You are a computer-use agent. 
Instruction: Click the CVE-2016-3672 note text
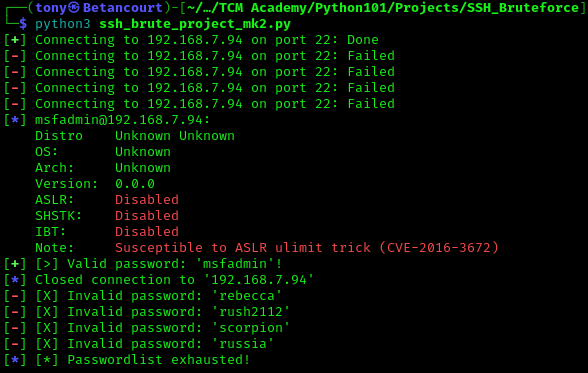[439, 248]
